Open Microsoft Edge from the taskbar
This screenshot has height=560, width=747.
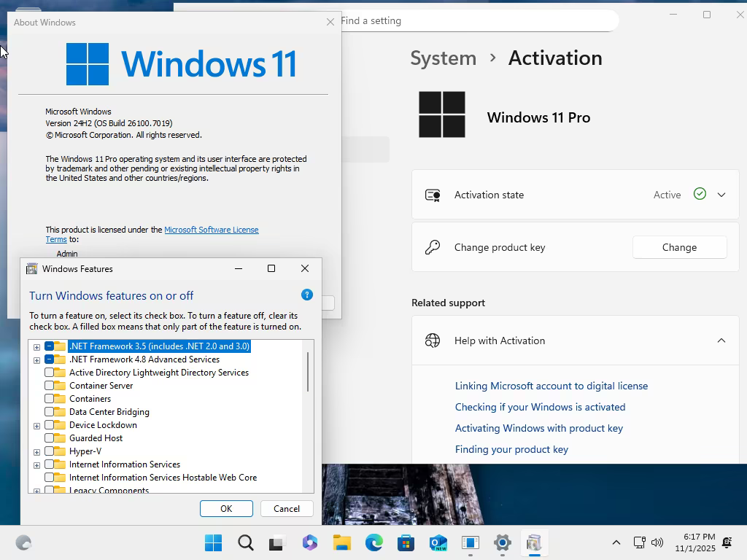(x=374, y=542)
